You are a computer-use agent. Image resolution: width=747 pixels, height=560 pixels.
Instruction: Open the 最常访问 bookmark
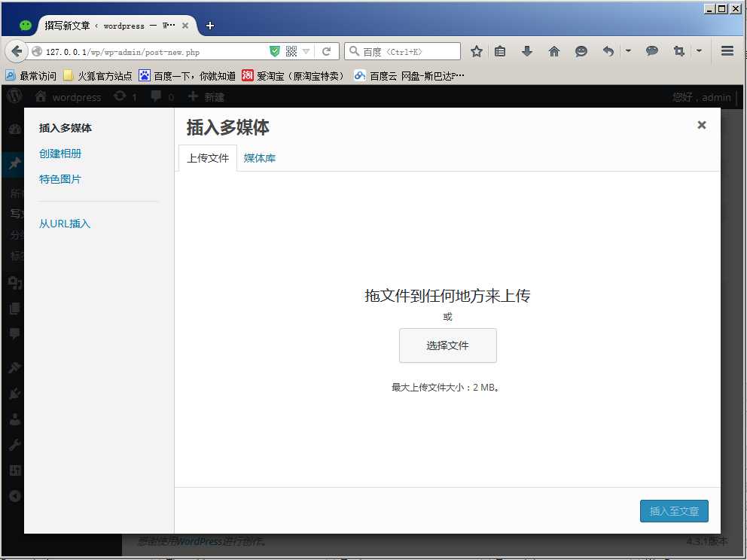pyautogui.click(x=30, y=76)
